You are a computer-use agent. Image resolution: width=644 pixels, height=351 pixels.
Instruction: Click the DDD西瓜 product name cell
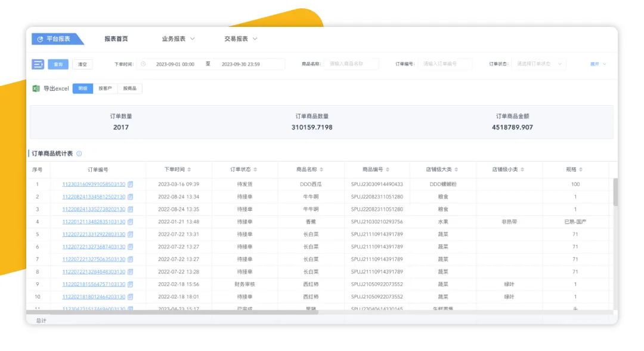pyautogui.click(x=311, y=184)
